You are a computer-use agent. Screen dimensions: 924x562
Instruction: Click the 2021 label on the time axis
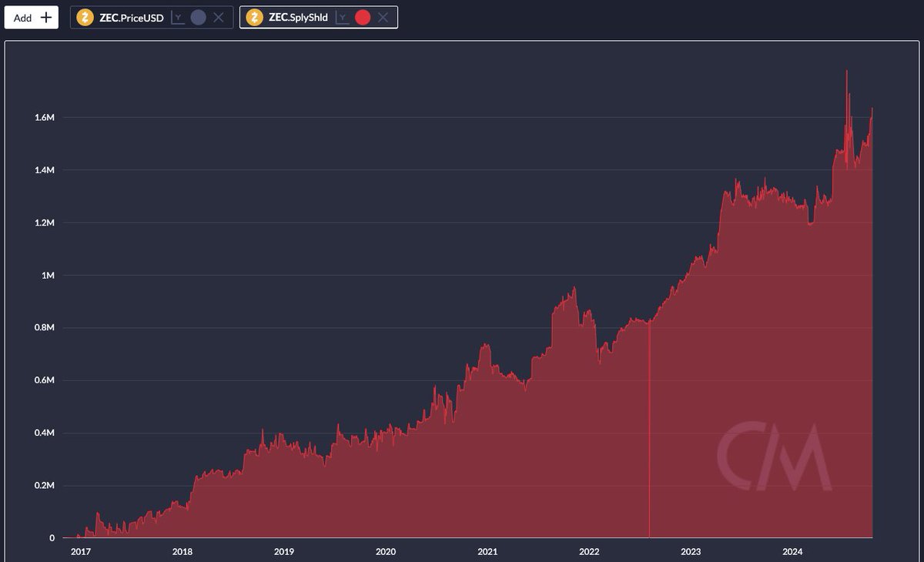click(x=487, y=552)
